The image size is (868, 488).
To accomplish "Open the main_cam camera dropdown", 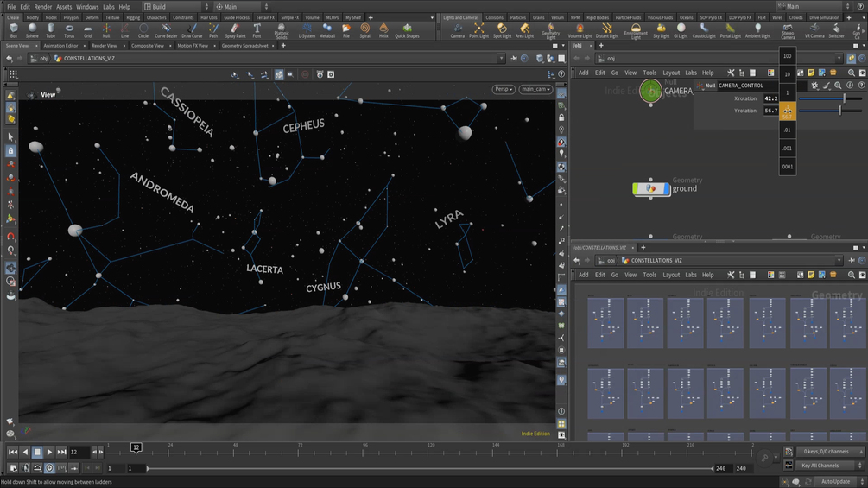I will tap(535, 88).
